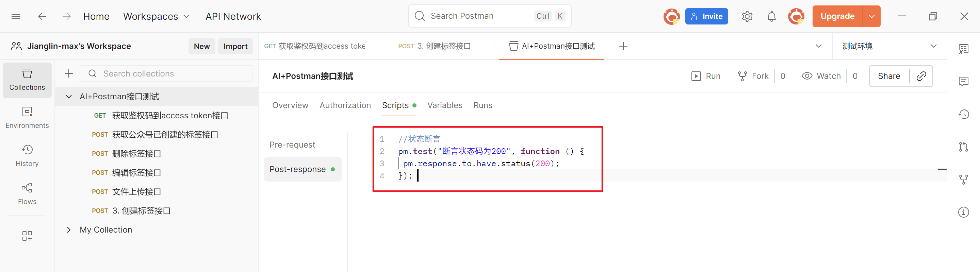Open the hamburger main menu
This screenshot has height=272, width=980.
(16, 16)
